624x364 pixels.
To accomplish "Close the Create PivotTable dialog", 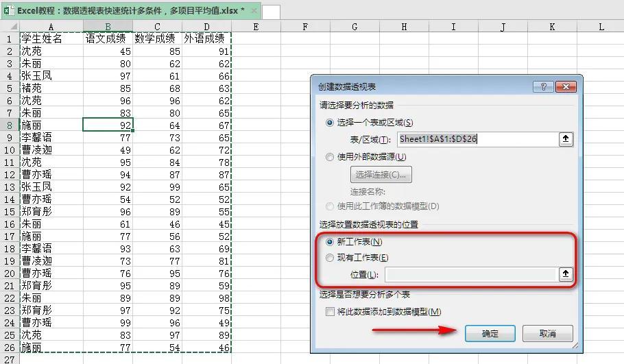I will [x=566, y=87].
